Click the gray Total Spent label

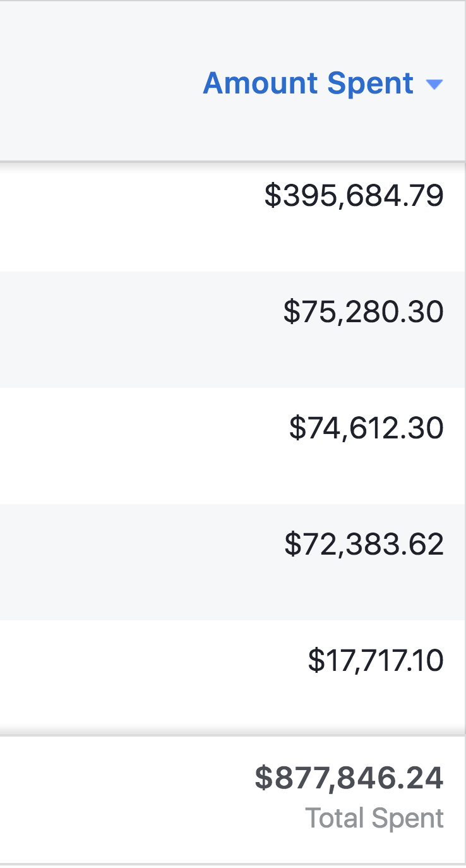point(374,818)
